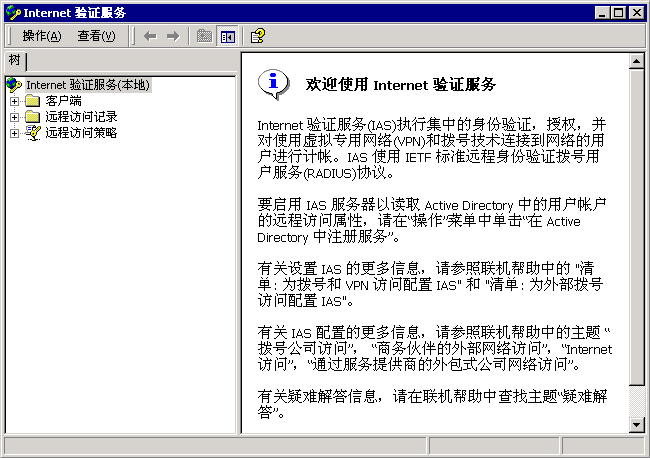The height and width of the screenshot is (458, 650).
Task: Click the 客户端 folder icon
Action: pos(32,101)
